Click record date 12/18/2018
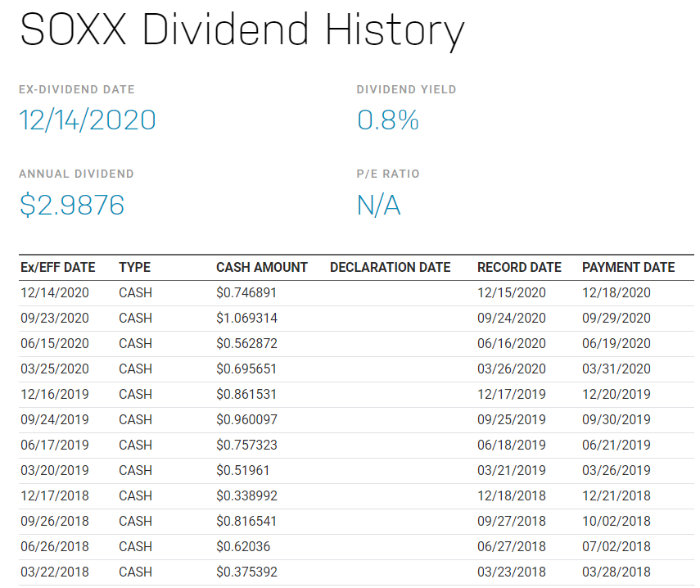The width and height of the screenshot is (700, 588). pyautogui.click(x=512, y=496)
